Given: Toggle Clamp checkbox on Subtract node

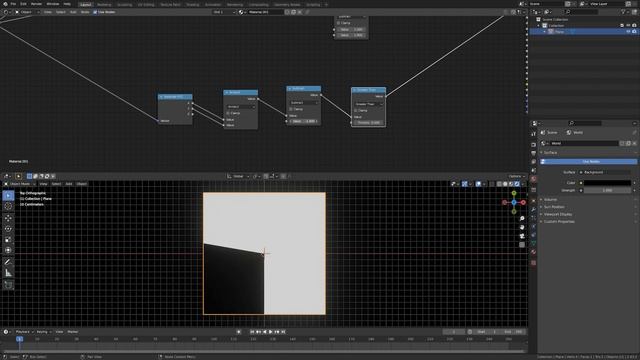Looking at the screenshot, I should [x=291, y=109].
